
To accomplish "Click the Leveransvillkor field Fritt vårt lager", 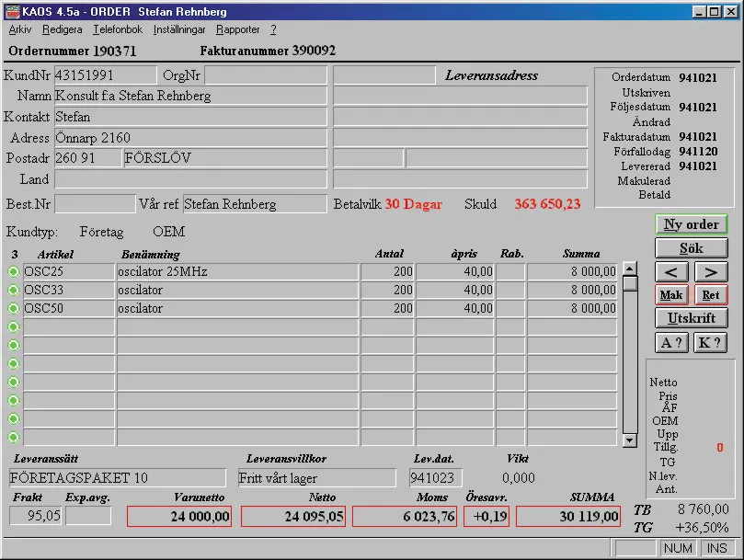I will [317, 478].
